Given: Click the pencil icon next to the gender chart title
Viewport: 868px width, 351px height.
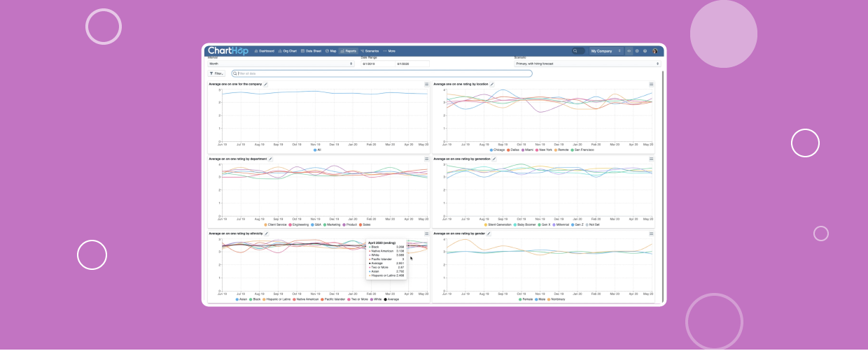Looking at the screenshot, I should click(489, 234).
